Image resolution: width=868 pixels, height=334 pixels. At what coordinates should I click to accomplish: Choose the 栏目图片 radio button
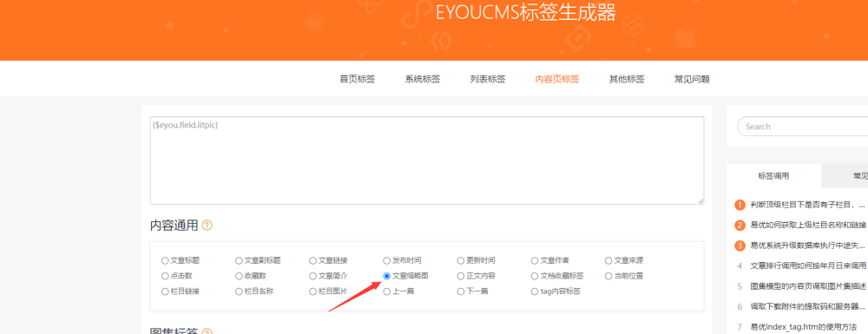click(312, 291)
